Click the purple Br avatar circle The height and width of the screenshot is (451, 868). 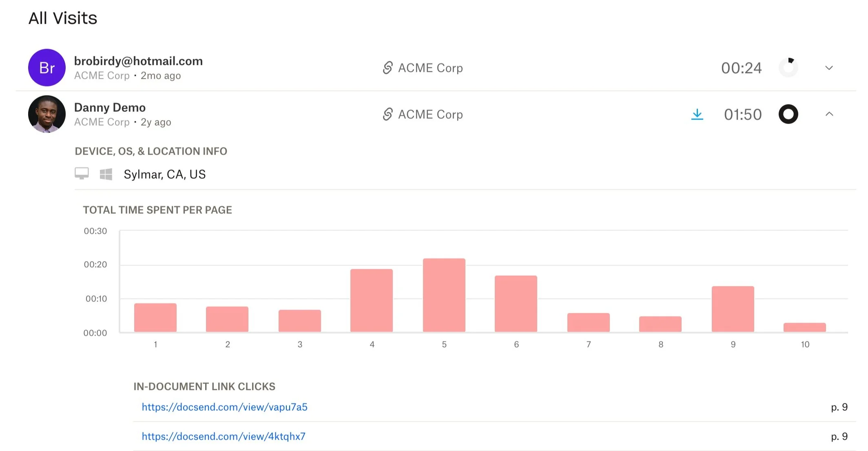coord(47,68)
